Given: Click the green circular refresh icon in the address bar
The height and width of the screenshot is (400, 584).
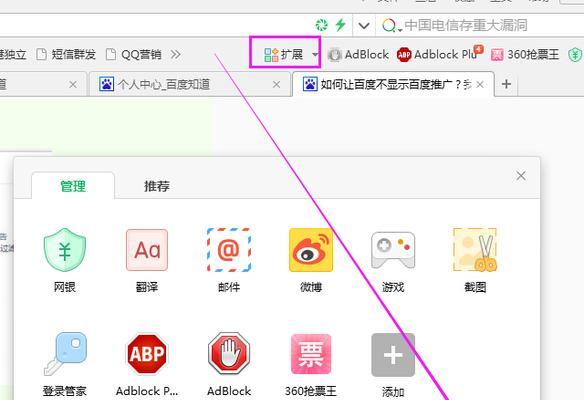Looking at the screenshot, I should (322, 25).
